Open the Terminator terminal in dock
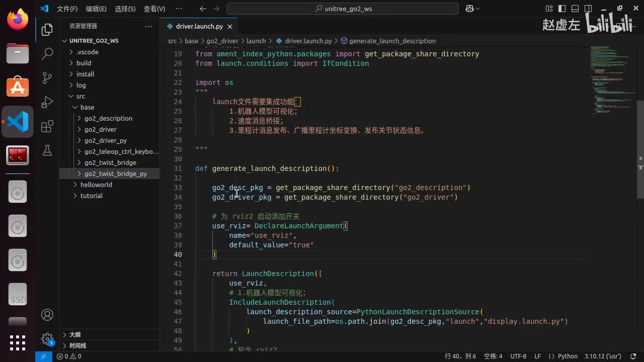Viewport: 644px width, 362px height. pyautogui.click(x=18, y=156)
